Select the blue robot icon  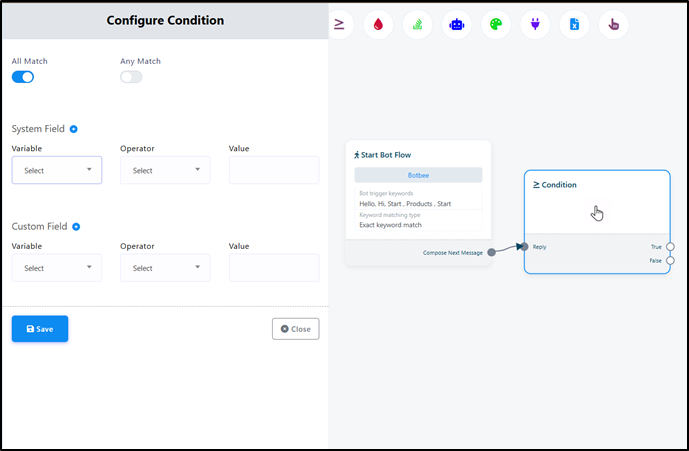456,24
